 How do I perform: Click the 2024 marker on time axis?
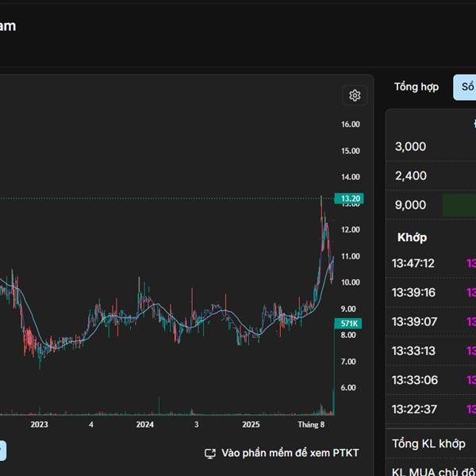[145, 424]
